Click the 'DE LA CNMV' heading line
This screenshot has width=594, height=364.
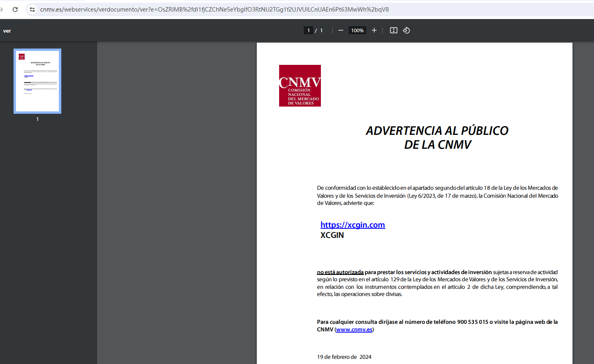[x=438, y=145]
